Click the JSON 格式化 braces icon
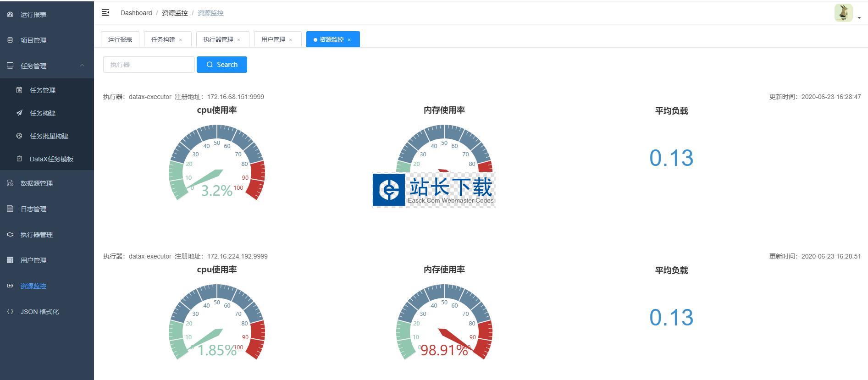Screen dimensions: 868x380 point(10,312)
